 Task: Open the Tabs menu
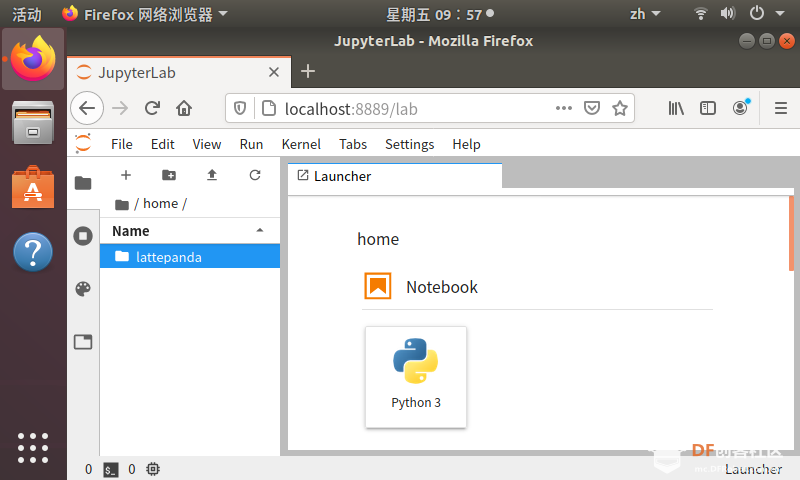(x=353, y=144)
